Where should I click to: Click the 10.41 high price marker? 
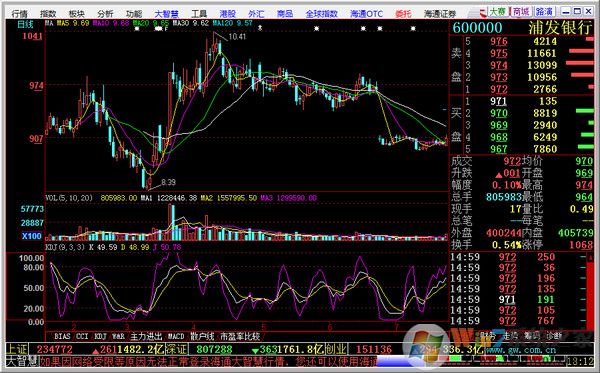pos(237,37)
